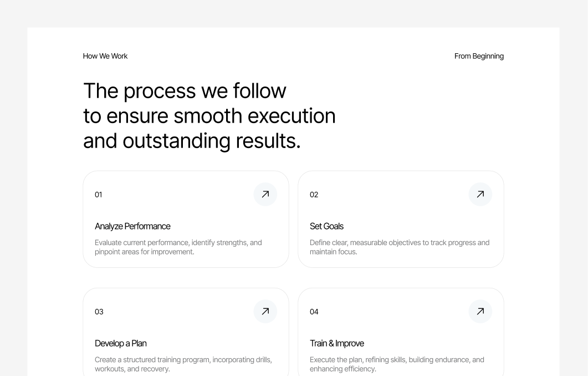588x376 pixels.
Task: Click the Set Goals description text
Action: click(399, 247)
